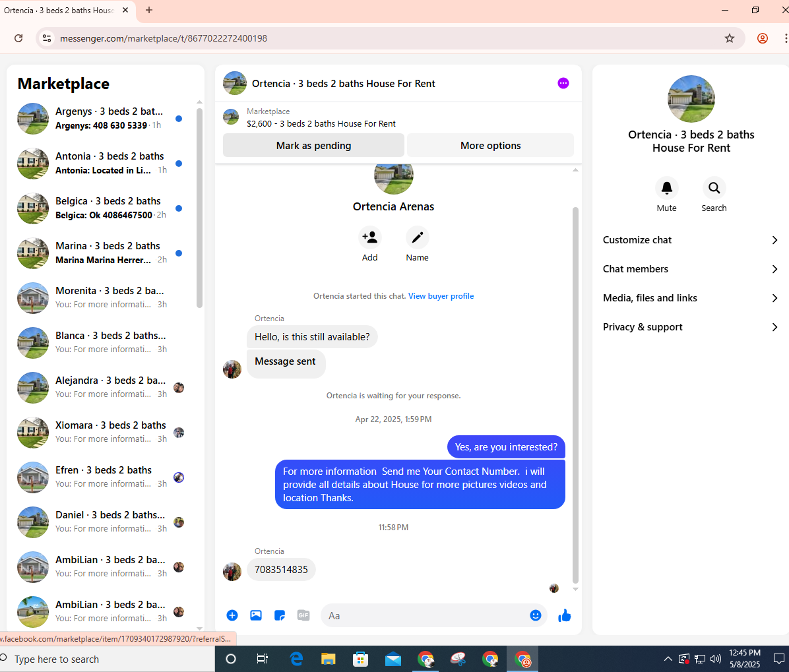Screen dimensions: 789x672
Task: Open View buyer profile link
Action: 441,295
